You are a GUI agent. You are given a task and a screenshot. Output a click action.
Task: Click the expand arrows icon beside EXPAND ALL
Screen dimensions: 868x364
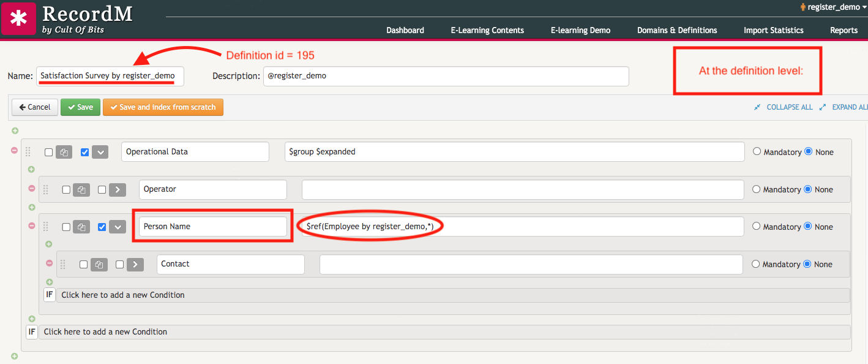pos(823,107)
